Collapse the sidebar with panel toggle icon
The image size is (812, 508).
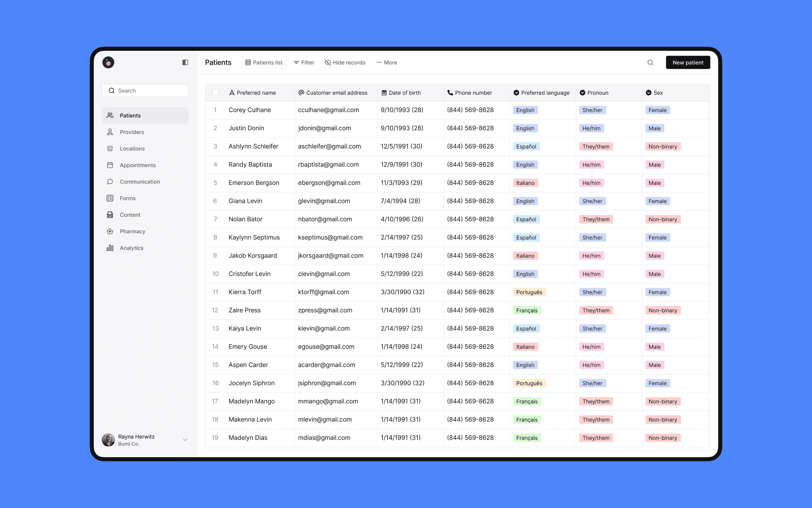click(x=185, y=63)
